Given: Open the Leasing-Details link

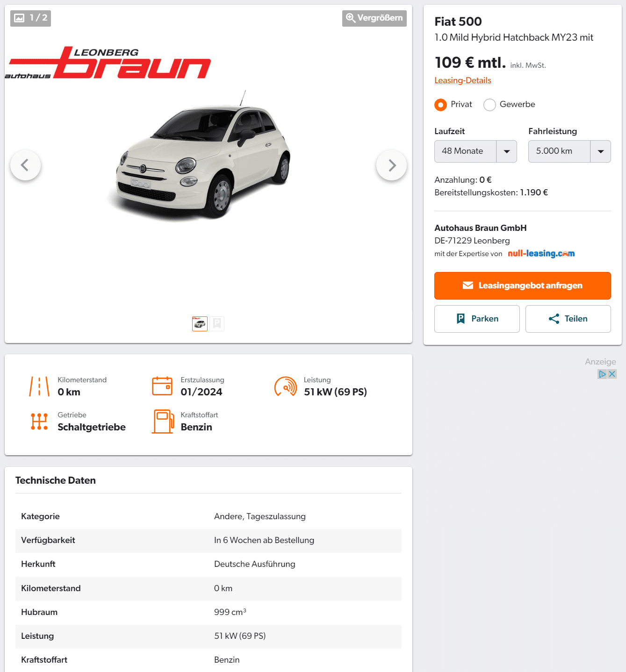Looking at the screenshot, I should point(463,80).
